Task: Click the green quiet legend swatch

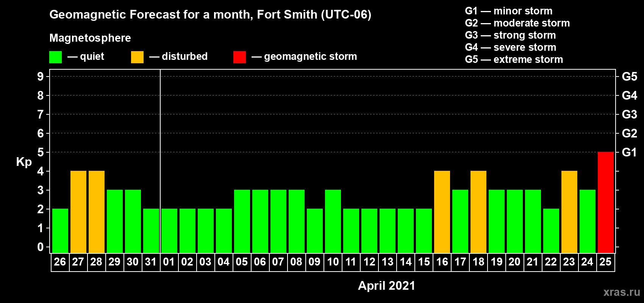Action: (55, 57)
